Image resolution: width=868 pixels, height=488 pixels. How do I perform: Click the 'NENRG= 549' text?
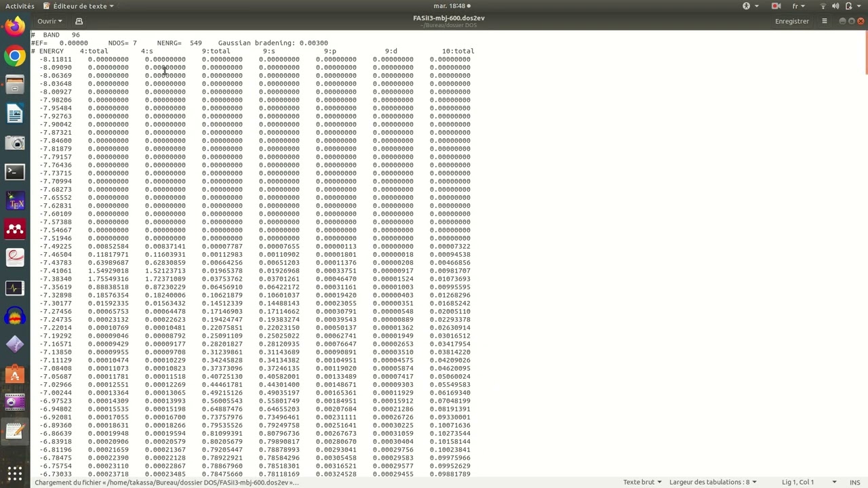(x=179, y=43)
